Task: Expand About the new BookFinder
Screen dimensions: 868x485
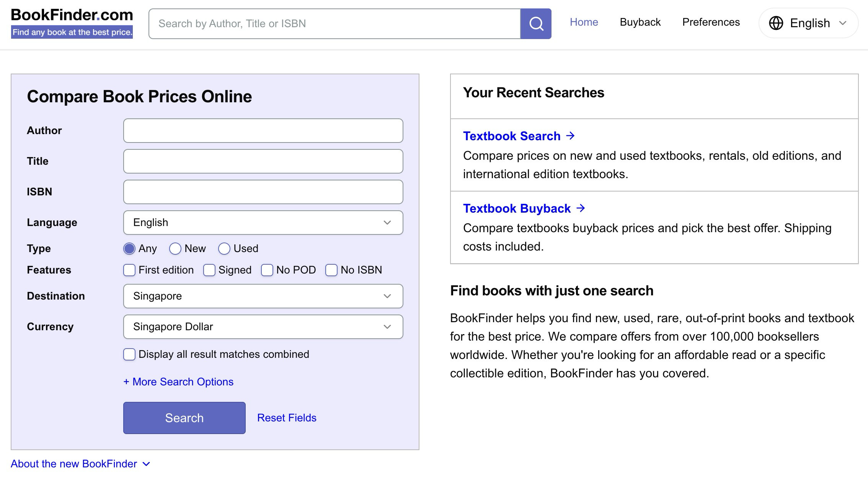Action: [x=80, y=464]
